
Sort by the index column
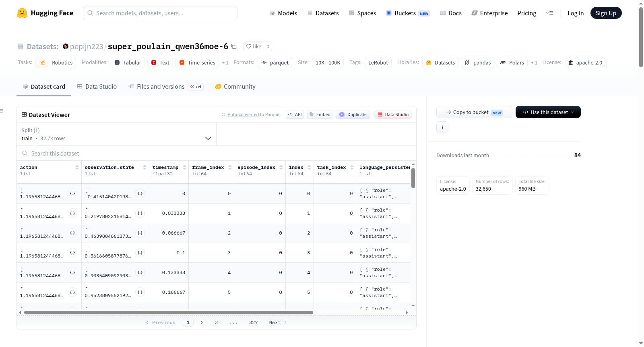pos(309,167)
